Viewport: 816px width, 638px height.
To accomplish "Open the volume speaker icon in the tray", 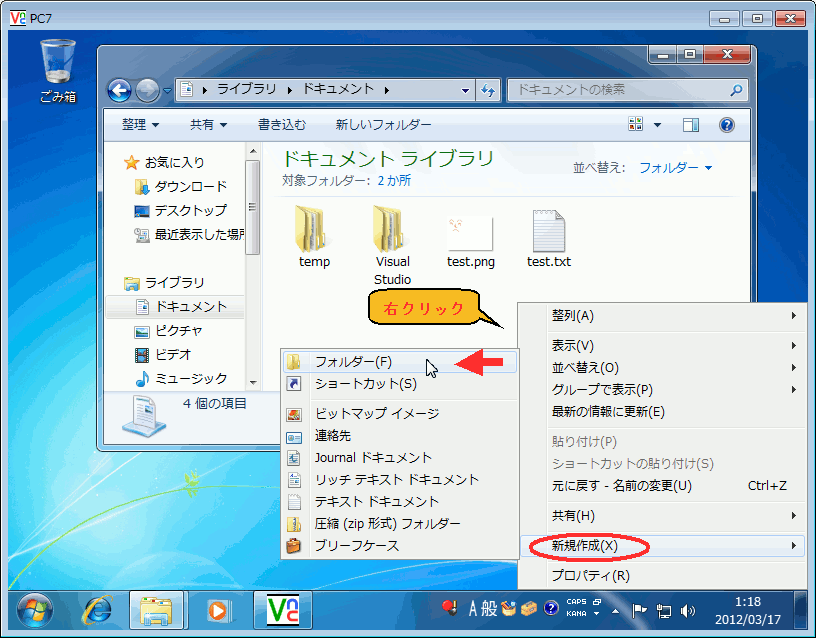I will pyautogui.click(x=687, y=610).
